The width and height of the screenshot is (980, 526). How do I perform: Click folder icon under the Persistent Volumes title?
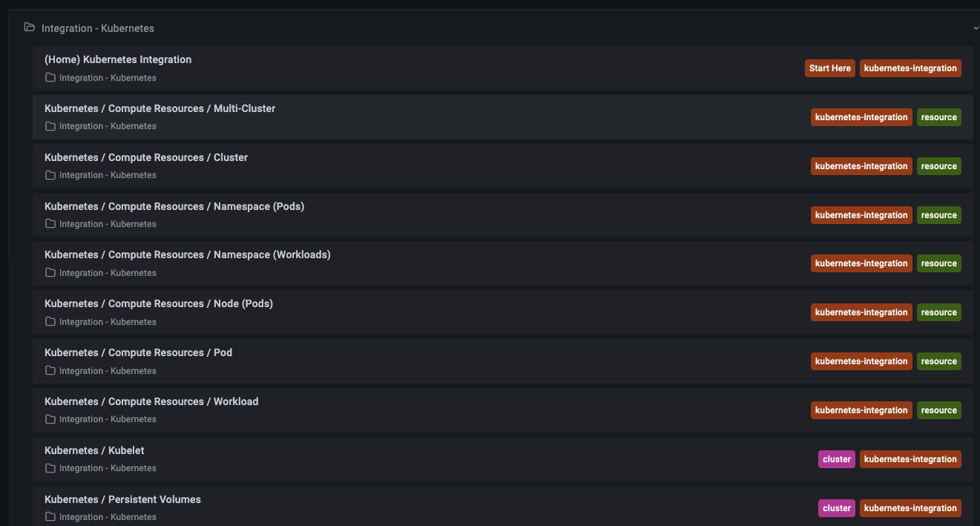pos(50,517)
